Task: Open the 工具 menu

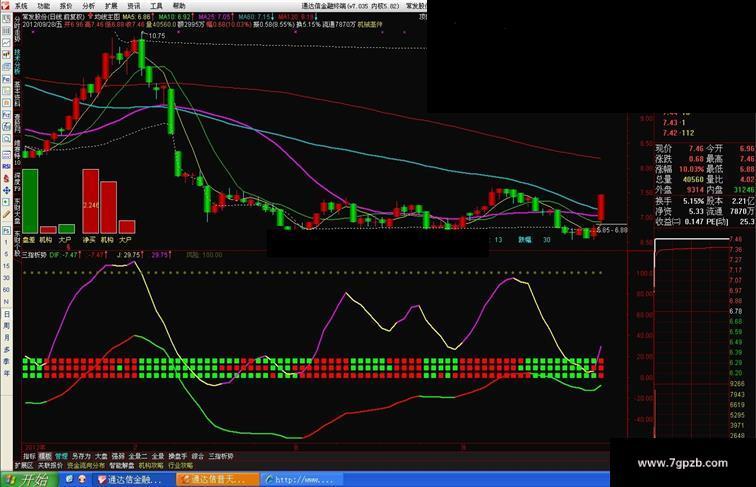Action: [x=156, y=6]
